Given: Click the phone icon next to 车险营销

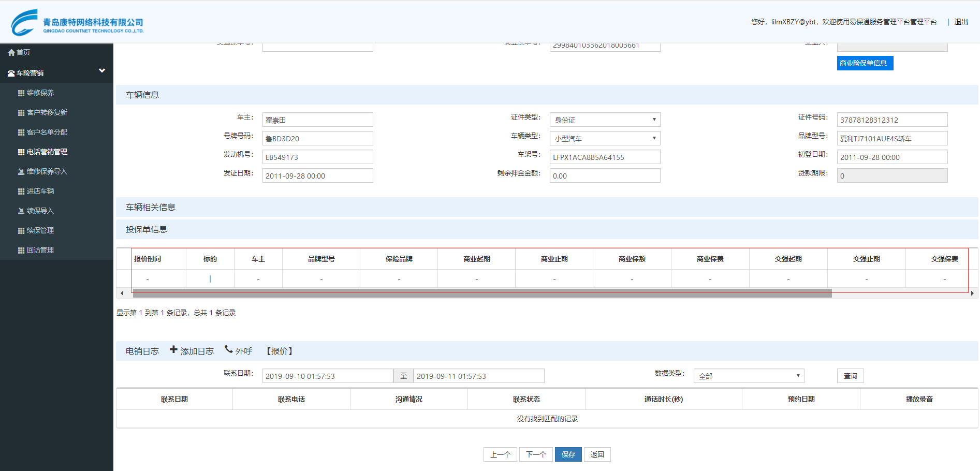Looking at the screenshot, I should tap(11, 73).
